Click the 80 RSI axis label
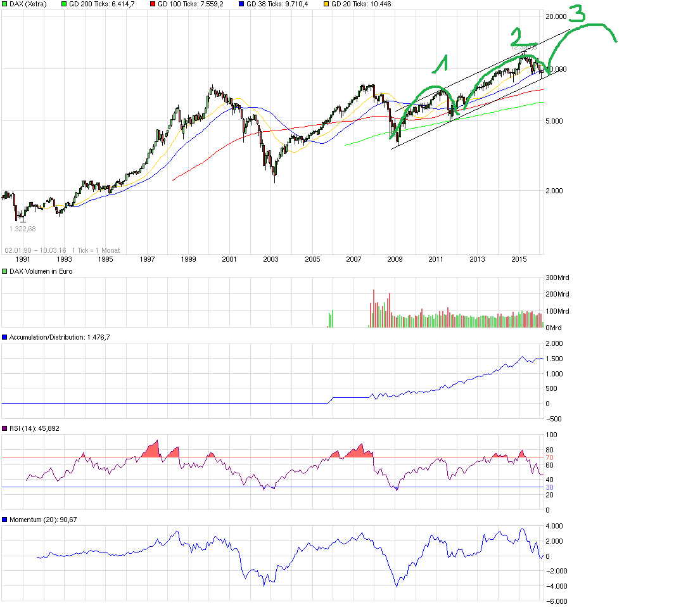This screenshot has height=607, width=700. [x=550, y=450]
